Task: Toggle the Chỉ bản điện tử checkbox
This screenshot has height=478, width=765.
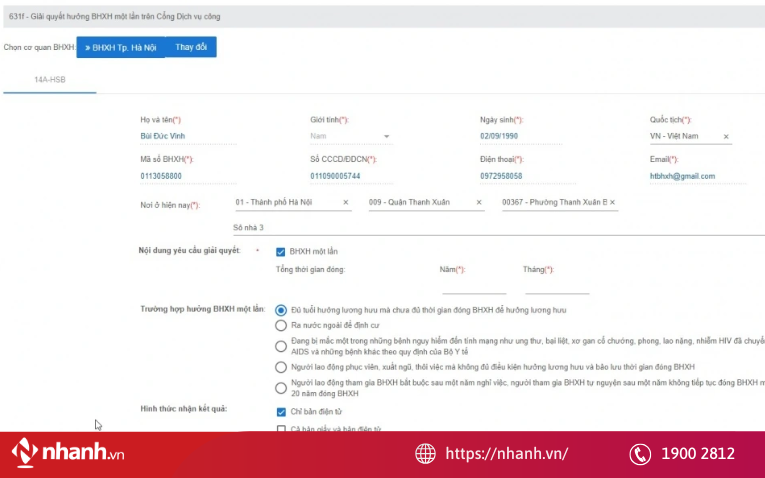Action: tap(281, 412)
